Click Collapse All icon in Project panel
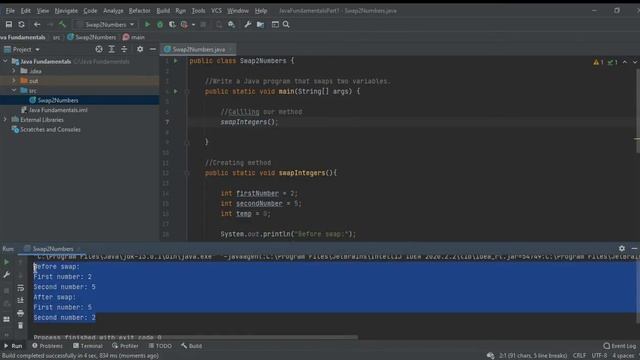The height and width of the screenshot is (360, 640). [x=124, y=49]
